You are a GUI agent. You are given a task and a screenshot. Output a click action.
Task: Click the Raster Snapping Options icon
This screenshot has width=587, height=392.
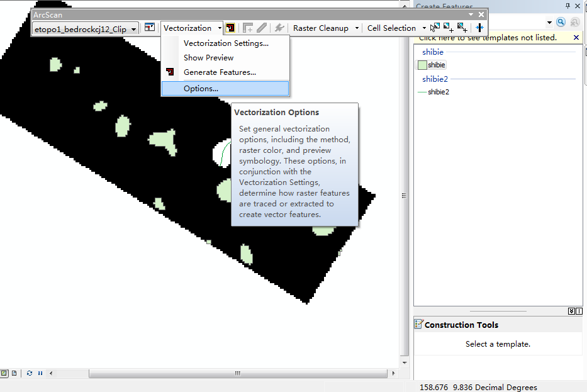(150, 28)
